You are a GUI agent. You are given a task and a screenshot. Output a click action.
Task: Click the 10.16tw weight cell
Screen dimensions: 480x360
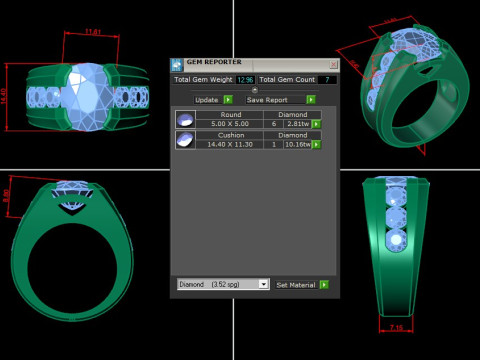298,145
